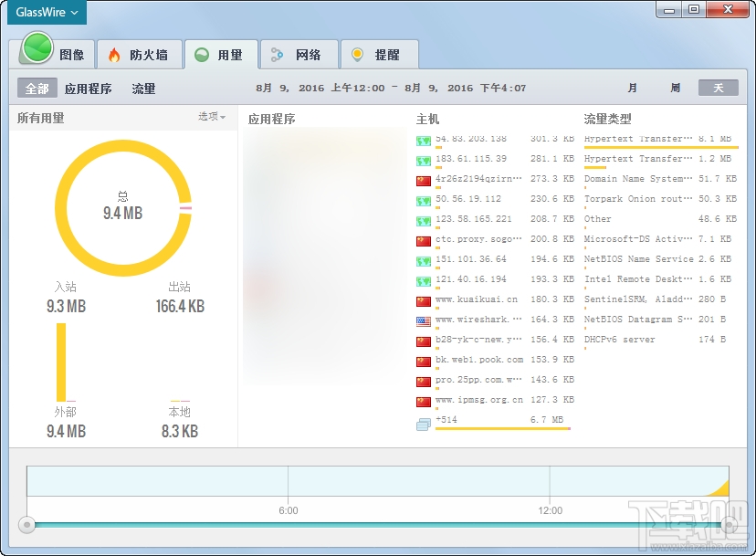Click the left timeline slider handle
This screenshot has width=756, height=556.
tap(26, 525)
